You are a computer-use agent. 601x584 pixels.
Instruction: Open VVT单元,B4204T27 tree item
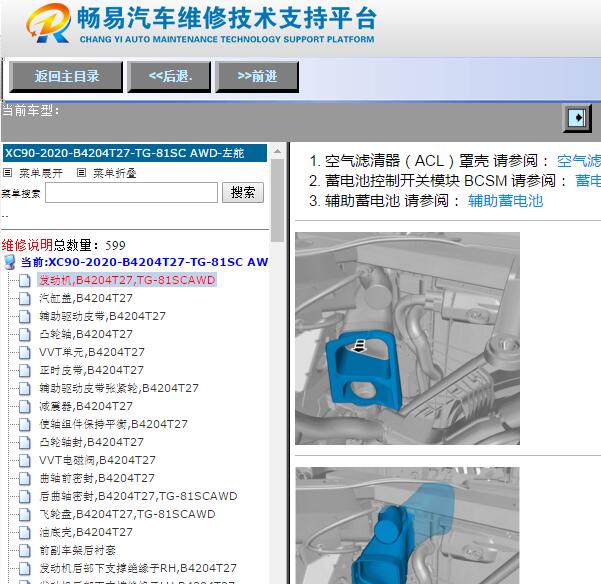coord(92,352)
